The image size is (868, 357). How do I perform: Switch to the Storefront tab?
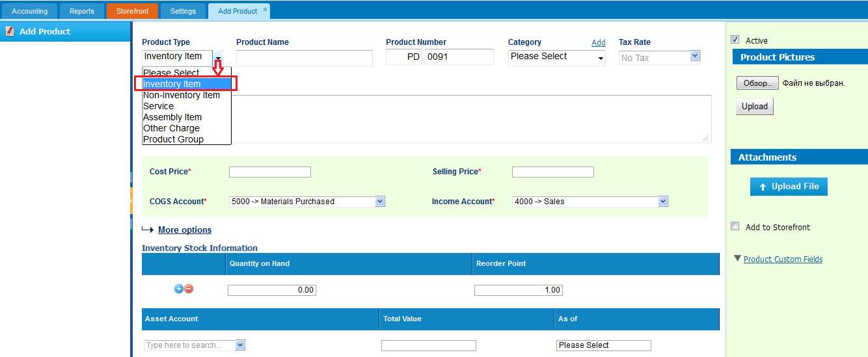133,11
